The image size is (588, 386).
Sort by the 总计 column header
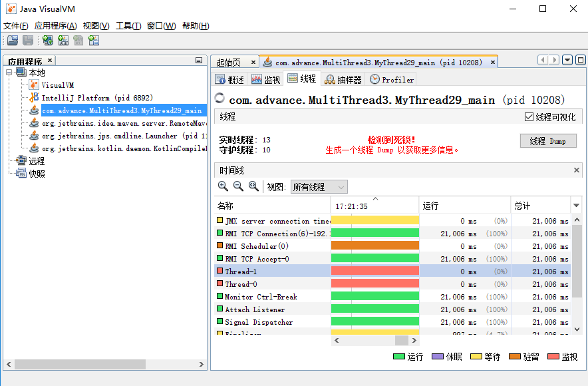click(541, 206)
